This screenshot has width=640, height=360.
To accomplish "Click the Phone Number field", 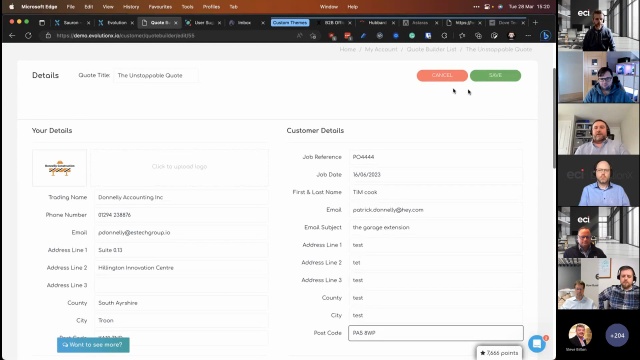I will coord(181,215).
